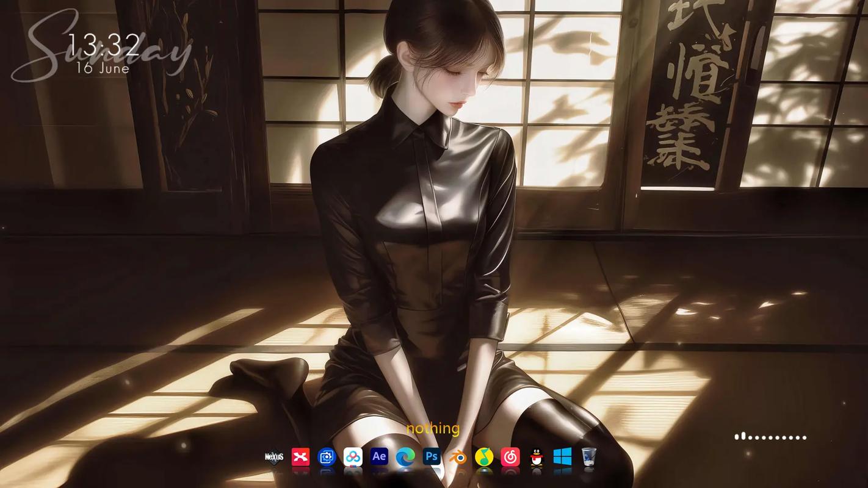Click the Windows logo start icon
This screenshot has height=488, width=868.
pyautogui.click(x=563, y=456)
